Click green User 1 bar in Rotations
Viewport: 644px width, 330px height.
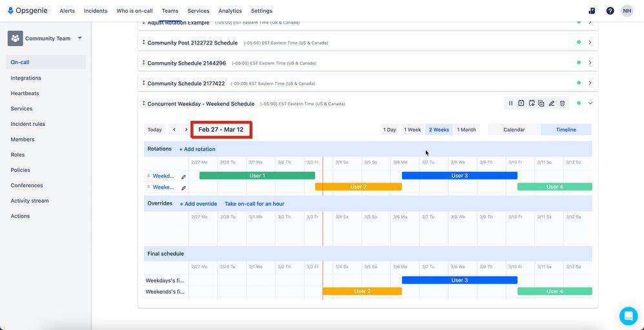[x=257, y=176]
